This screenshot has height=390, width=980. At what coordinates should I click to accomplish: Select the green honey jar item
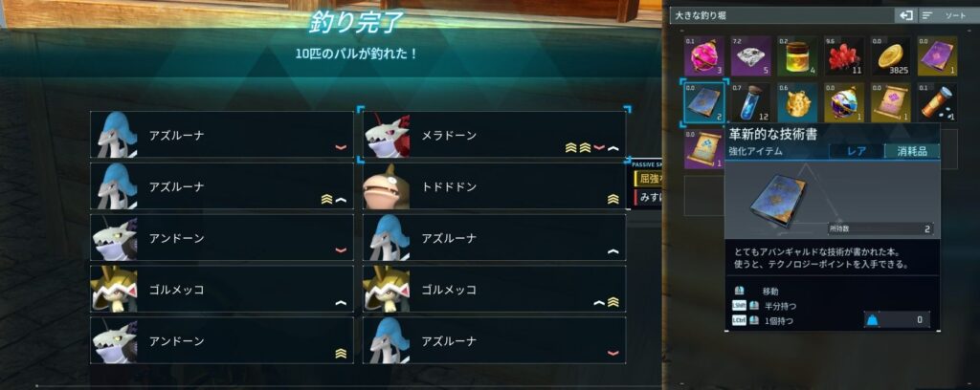(797, 56)
